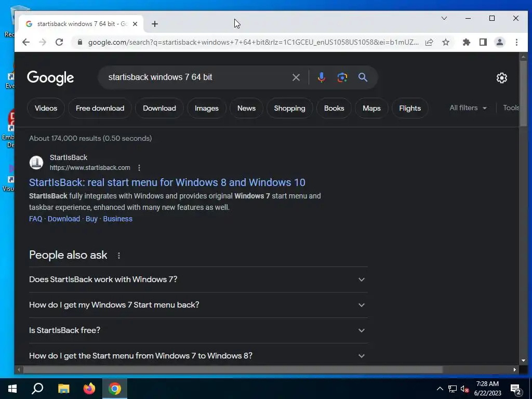The width and height of the screenshot is (532, 399).
Task: Click the vertical scrollbar down arrow
Action: (x=523, y=361)
